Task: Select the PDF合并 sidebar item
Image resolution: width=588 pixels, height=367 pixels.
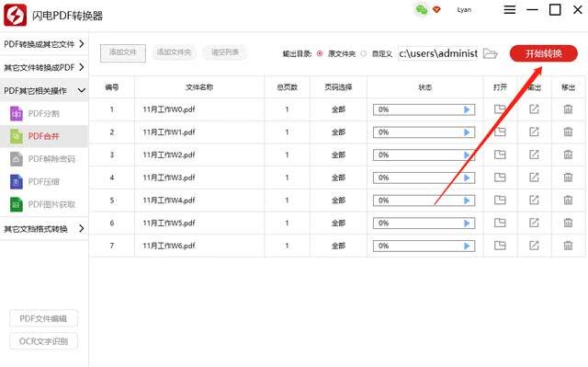Action: 43,136
